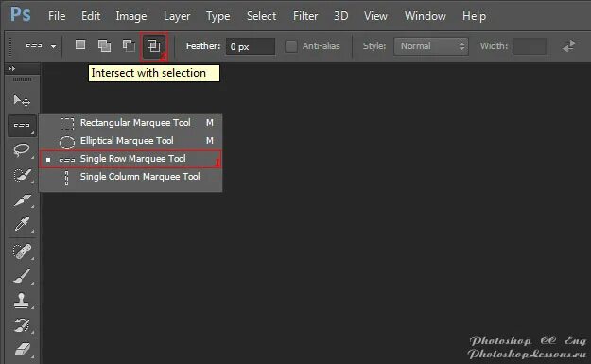591x364 pixels.
Task: Choose Rectangular Marquee Tool from flyout
Action: [x=130, y=123]
